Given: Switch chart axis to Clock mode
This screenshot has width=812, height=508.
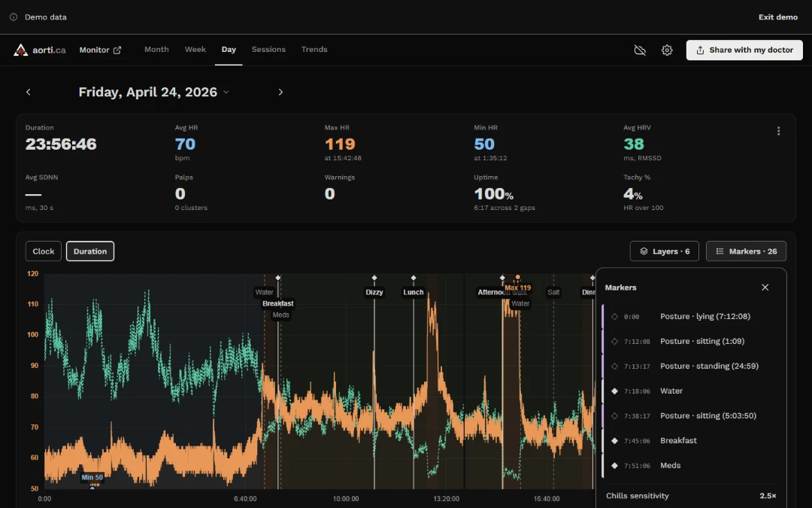Looking at the screenshot, I should point(44,251).
